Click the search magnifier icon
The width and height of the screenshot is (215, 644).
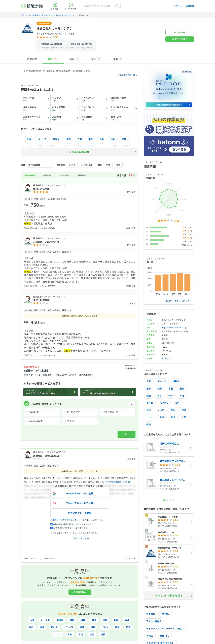click(117, 6)
